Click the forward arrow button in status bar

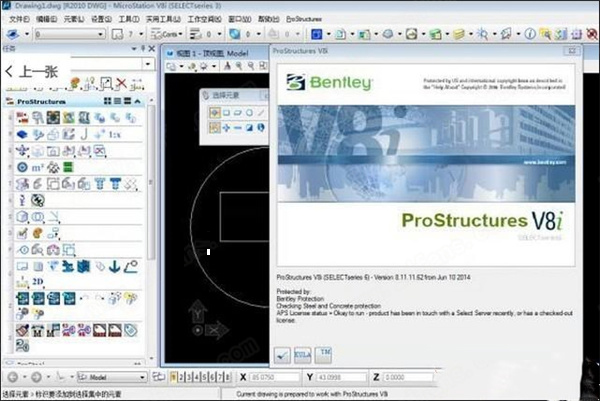[x=36, y=377]
